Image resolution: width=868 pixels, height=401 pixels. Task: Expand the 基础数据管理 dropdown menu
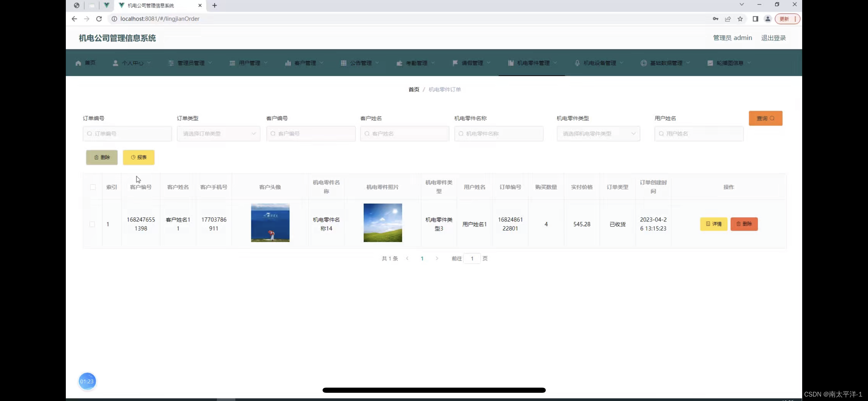(688, 63)
